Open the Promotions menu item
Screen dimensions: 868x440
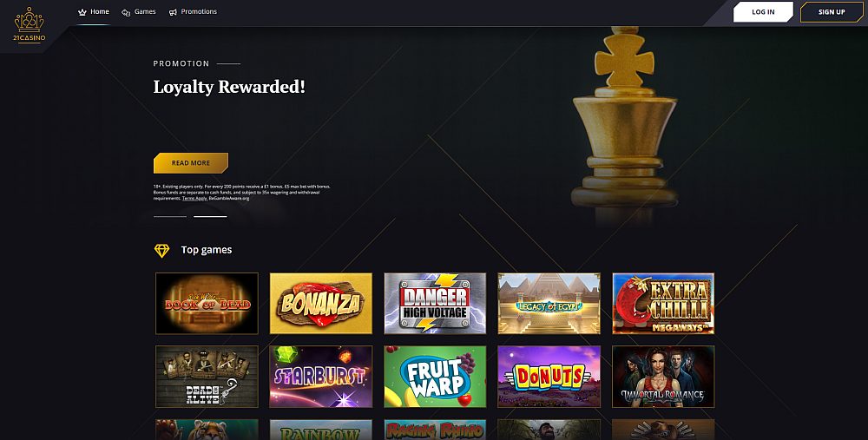point(199,11)
